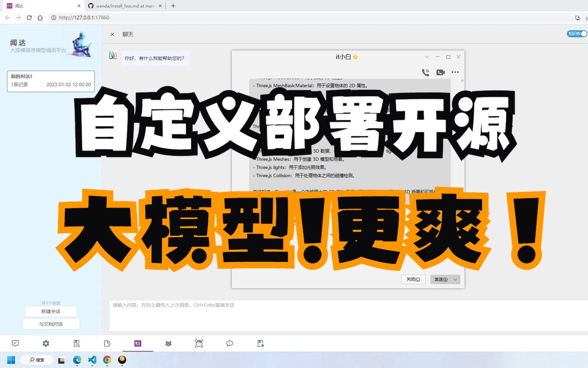Open the Windows Start menu
This screenshot has width=588, height=368.
11,360
